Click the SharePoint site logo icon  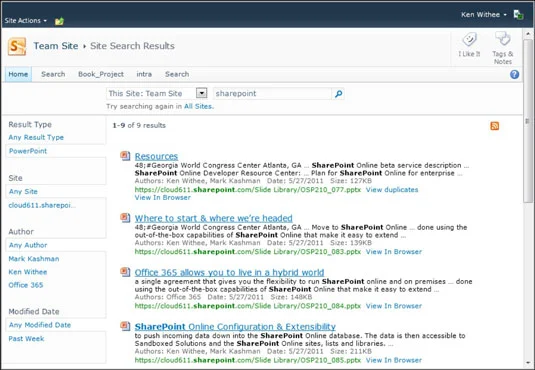tap(17, 46)
